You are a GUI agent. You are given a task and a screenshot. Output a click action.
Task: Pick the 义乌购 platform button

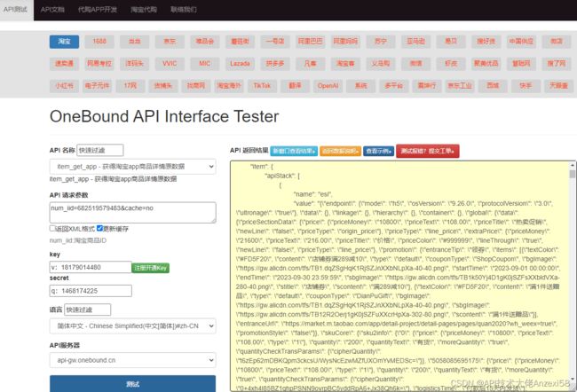[381, 64]
